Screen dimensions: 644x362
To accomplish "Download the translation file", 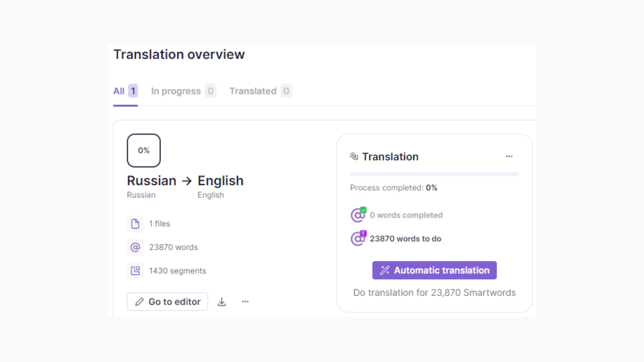I will (222, 302).
